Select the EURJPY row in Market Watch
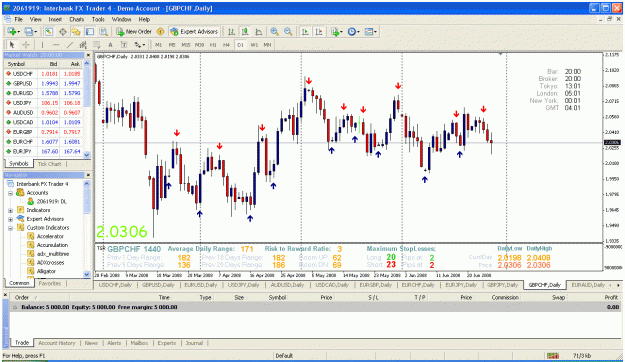 [43, 151]
